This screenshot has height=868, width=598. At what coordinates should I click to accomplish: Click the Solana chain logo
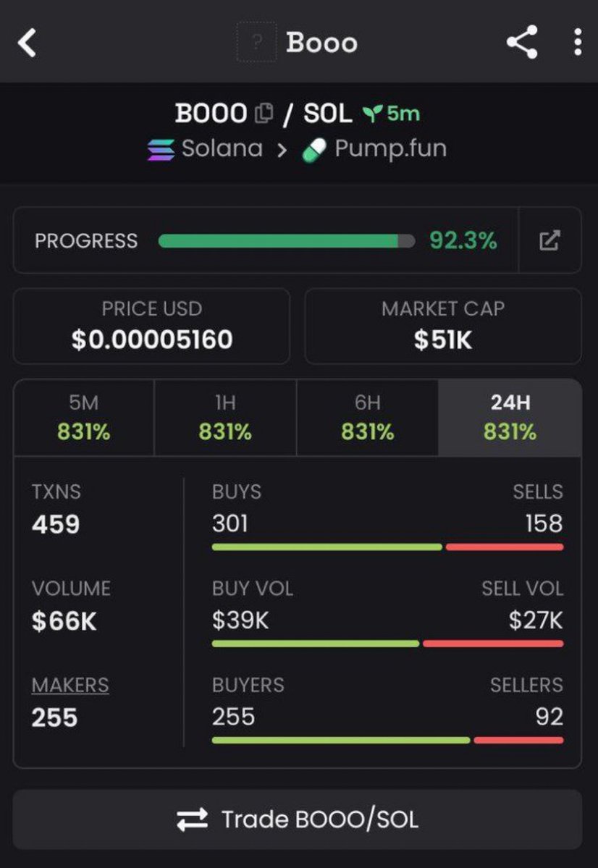[161, 149]
